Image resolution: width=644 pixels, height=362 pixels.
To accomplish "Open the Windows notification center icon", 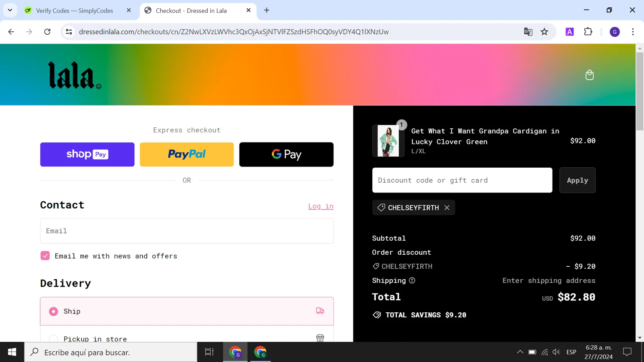I will [627, 352].
